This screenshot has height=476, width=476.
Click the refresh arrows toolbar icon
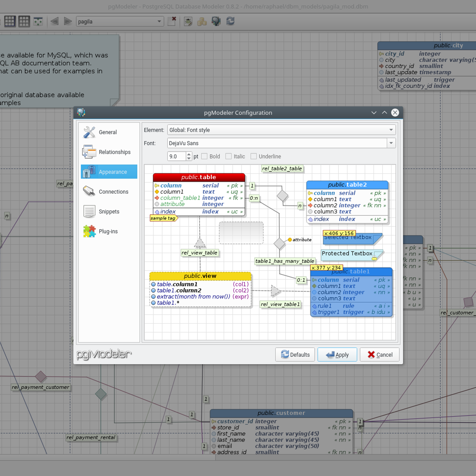(x=231, y=21)
